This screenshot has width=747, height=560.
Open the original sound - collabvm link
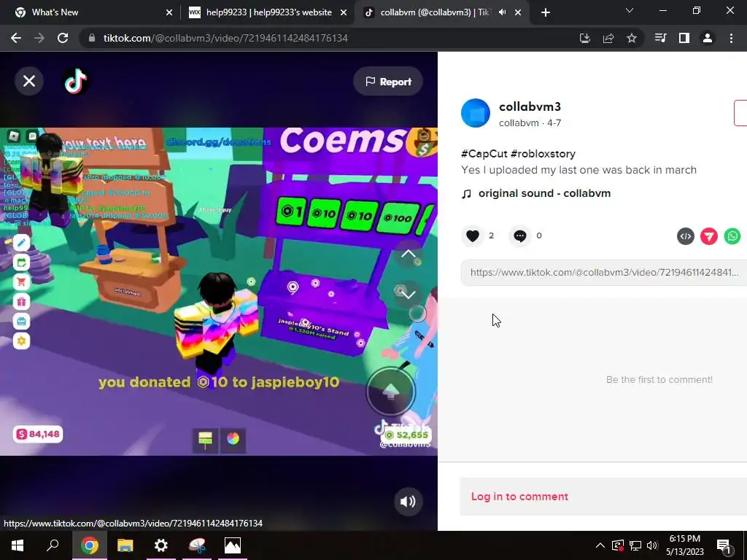(x=544, y=193)
